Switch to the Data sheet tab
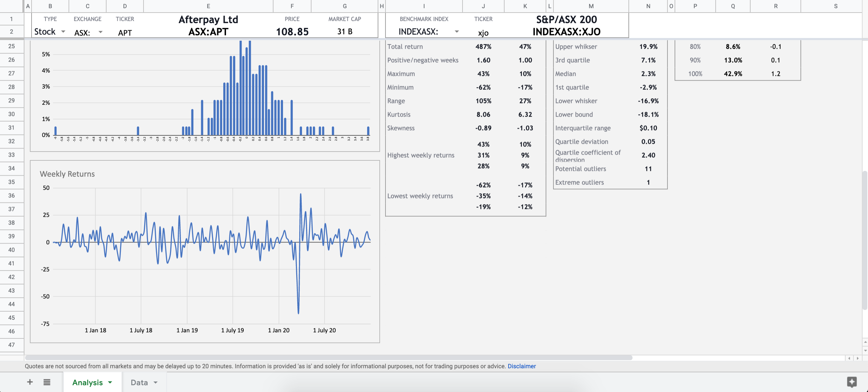 pyautogui.click(x=139, y=383)
